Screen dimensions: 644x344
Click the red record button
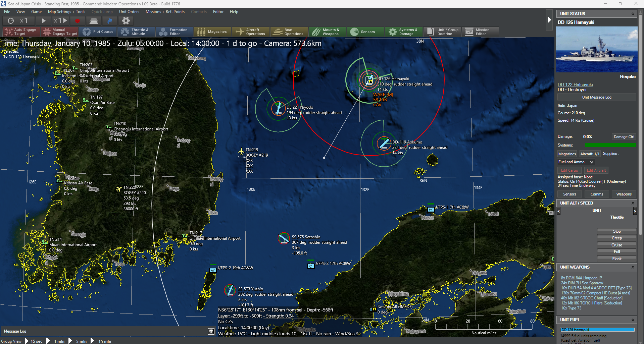pos(78,21)
